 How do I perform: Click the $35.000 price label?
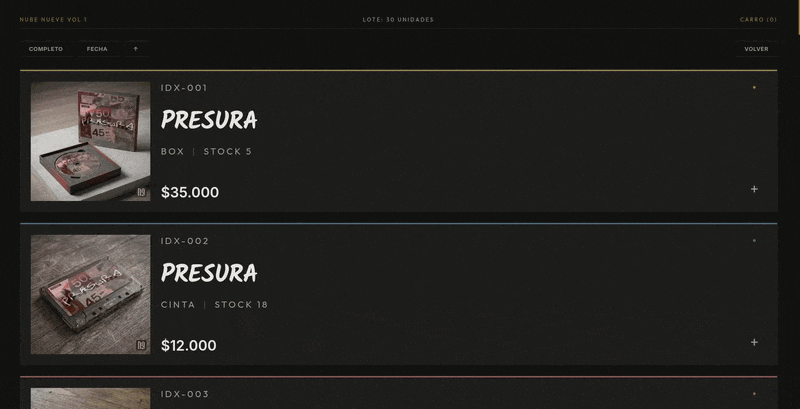[x=190, y=192]
